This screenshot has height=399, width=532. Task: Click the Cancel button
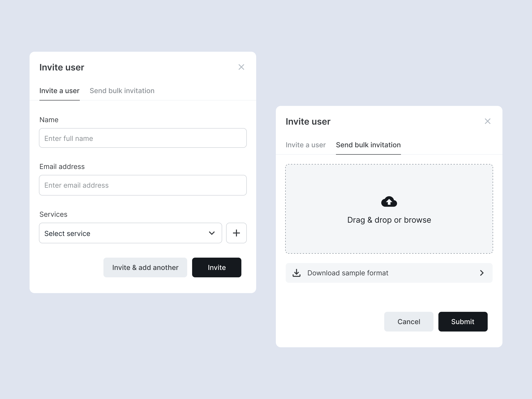(x=408, y=321)
